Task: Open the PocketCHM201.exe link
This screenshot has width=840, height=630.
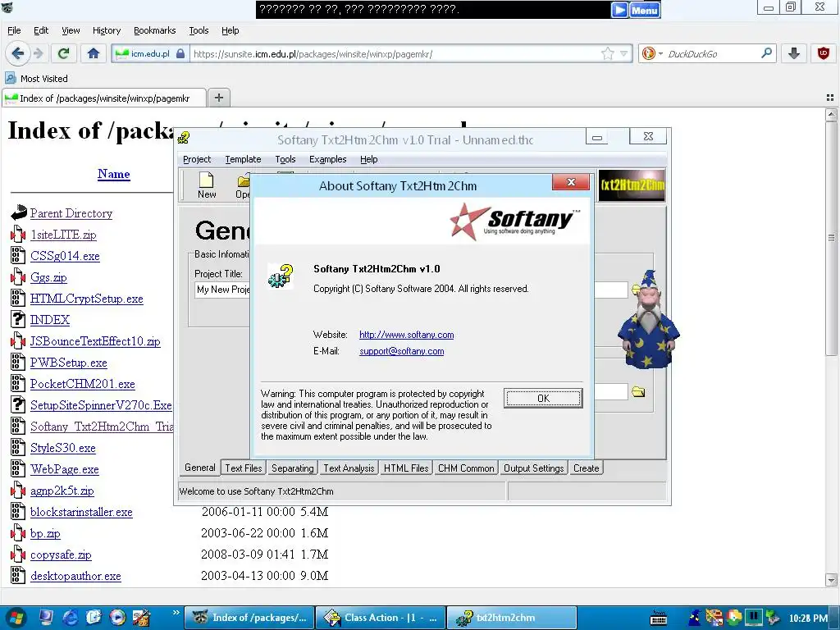Action: tap(83, 384)
